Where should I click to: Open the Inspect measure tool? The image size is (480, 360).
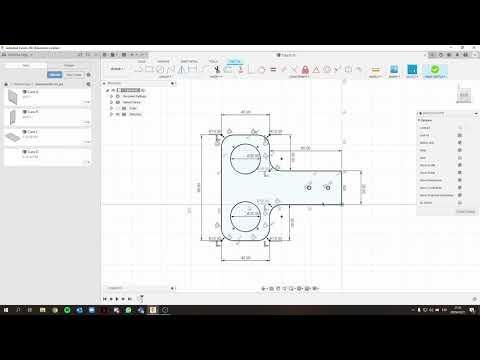(375, 70)
